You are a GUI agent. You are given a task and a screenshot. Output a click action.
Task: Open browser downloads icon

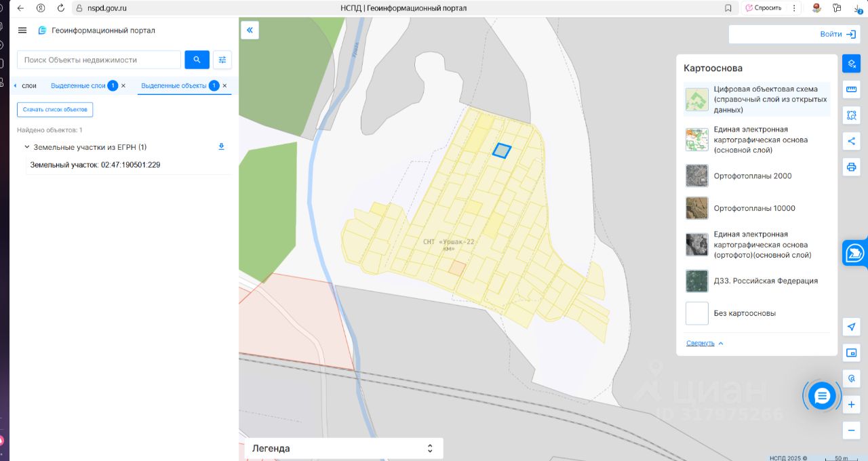click(858, 8)
